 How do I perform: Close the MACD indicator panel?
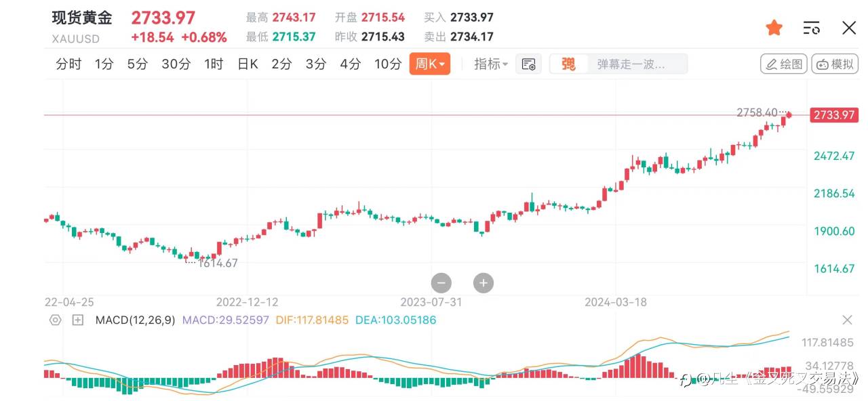point(847,320)
